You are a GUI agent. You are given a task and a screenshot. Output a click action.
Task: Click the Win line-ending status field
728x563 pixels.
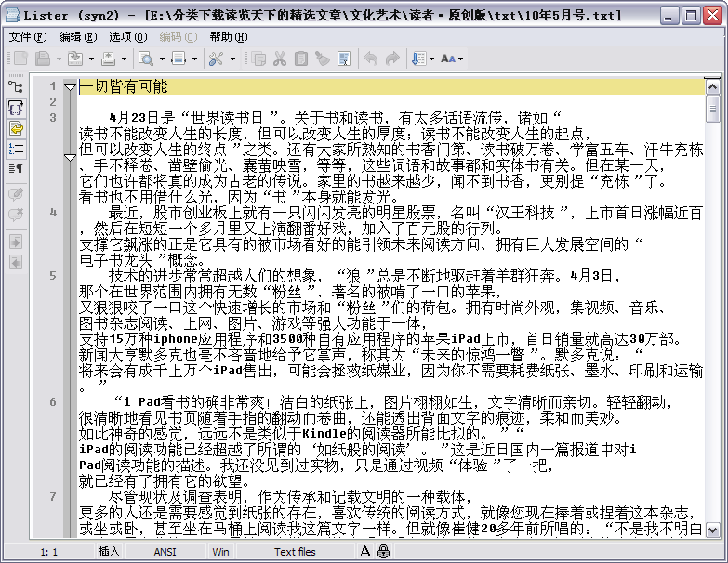click(x=220, y=552)
